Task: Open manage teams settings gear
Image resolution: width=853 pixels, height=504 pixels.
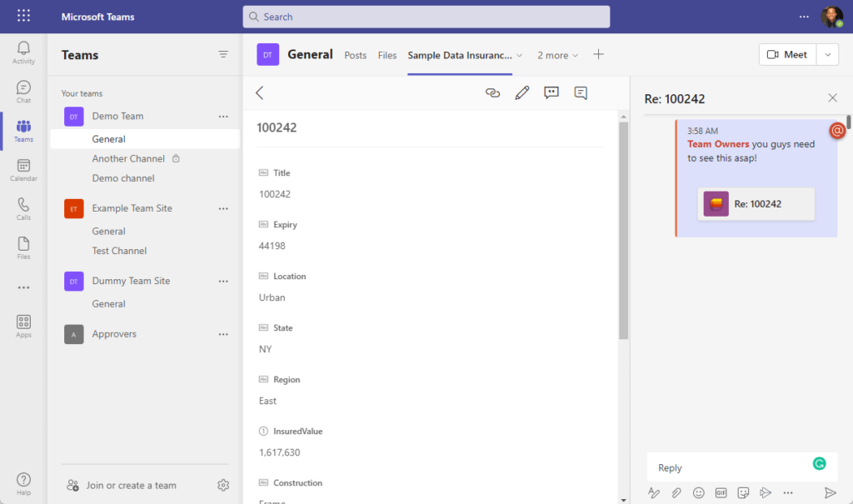Action: click(223, 485)
